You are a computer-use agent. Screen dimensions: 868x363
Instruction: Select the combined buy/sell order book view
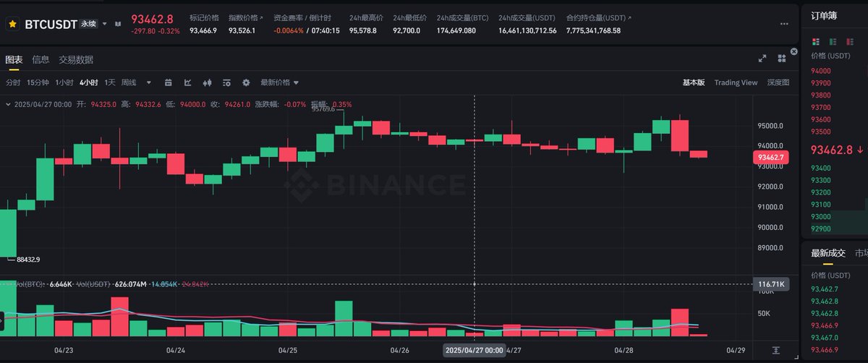click(816, 42)
